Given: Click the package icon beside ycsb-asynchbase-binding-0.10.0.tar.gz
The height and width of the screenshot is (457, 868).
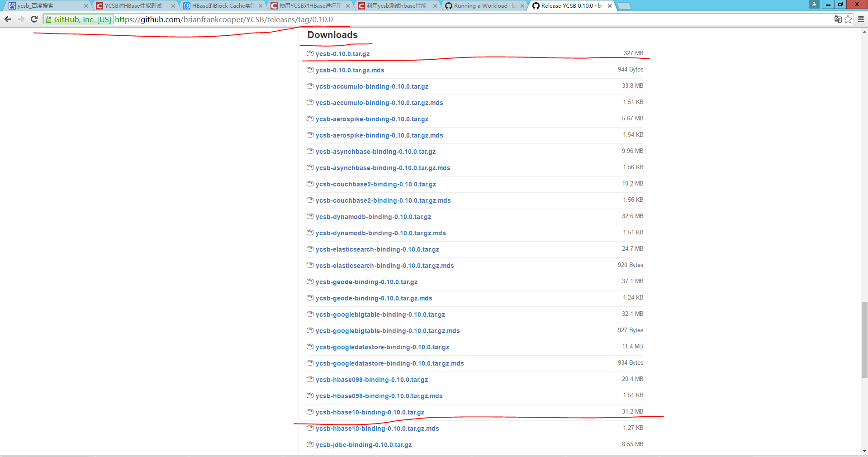Looking at the screenshot, I should pyautogui.click(x=310, y=151).
